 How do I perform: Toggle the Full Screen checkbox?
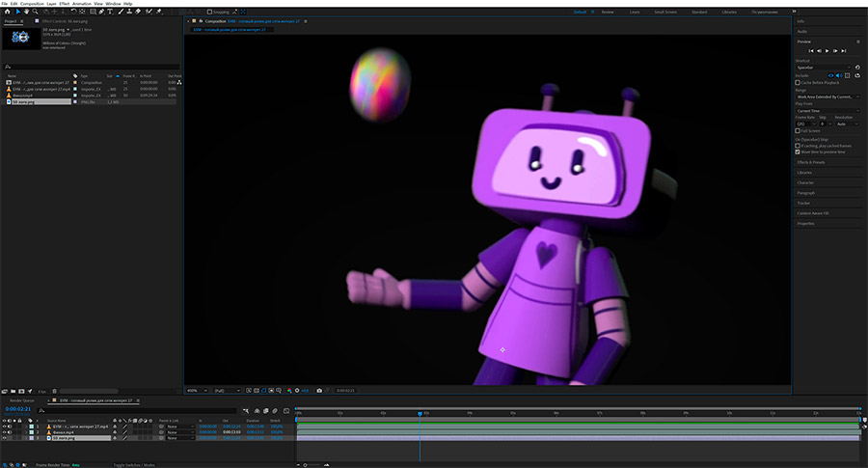click(x=800, y=130)
